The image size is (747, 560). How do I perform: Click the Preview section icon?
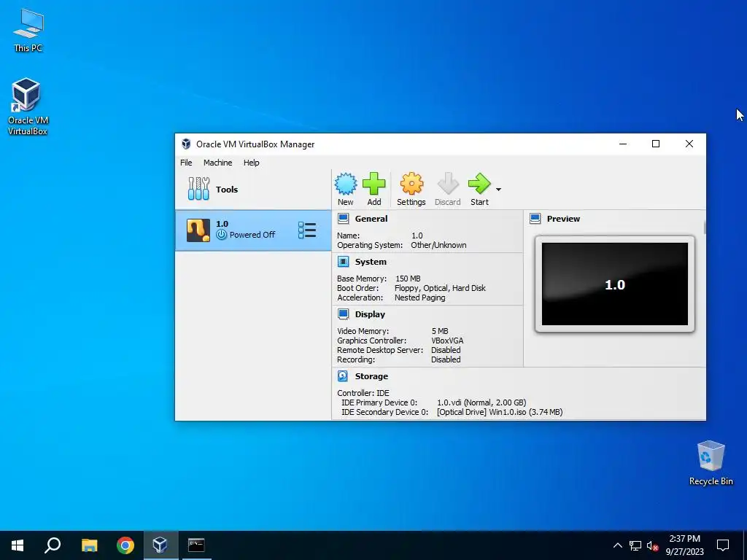pos(535,219)
